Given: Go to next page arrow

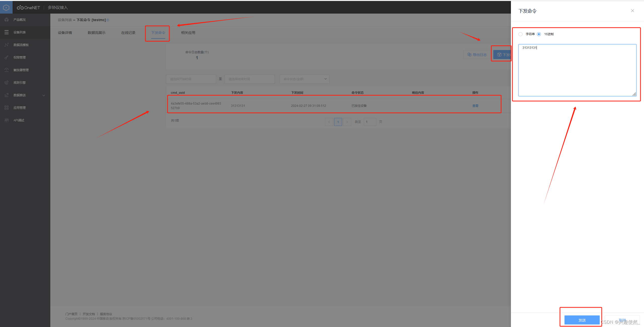Looking at the screenshot, I should tap(347, 122).
